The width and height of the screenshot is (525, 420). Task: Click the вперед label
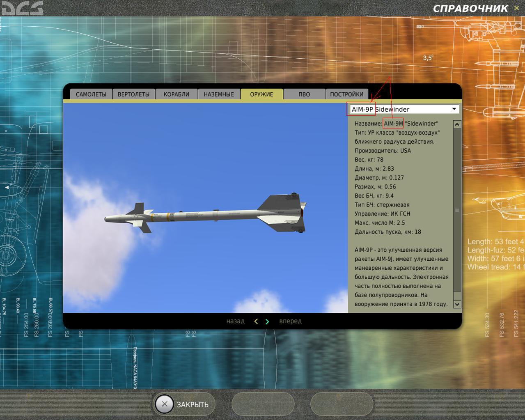[x=290, y=321]
